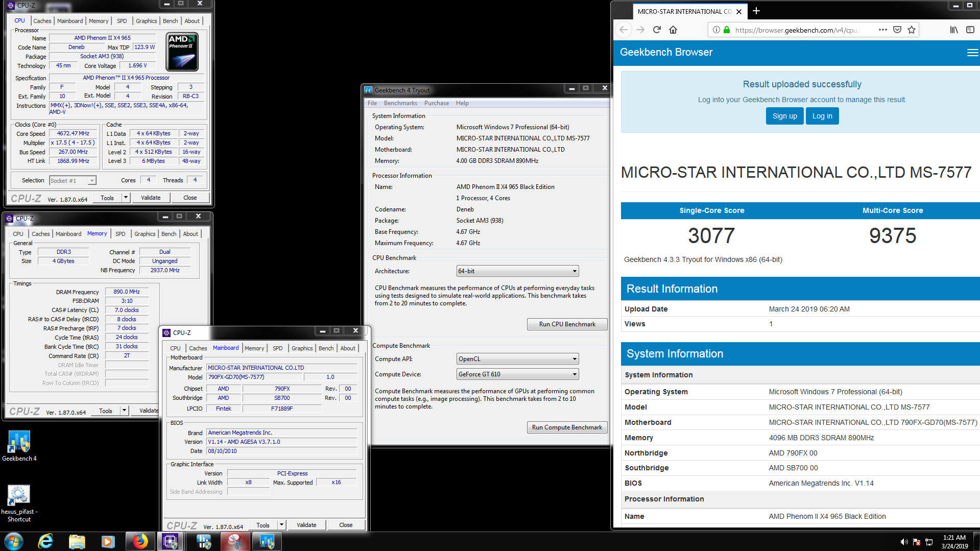980x551 pixels.
Task: Open Windows Media Player from taskbar
Action: tap(108, 541)
